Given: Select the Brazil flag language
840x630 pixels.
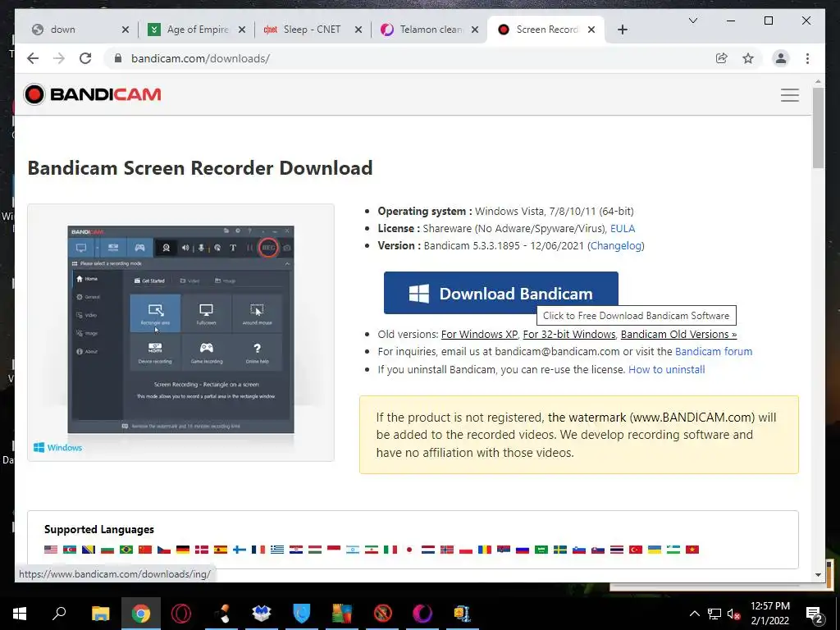Looking at the screenshot, I should (x=126, y=550).
